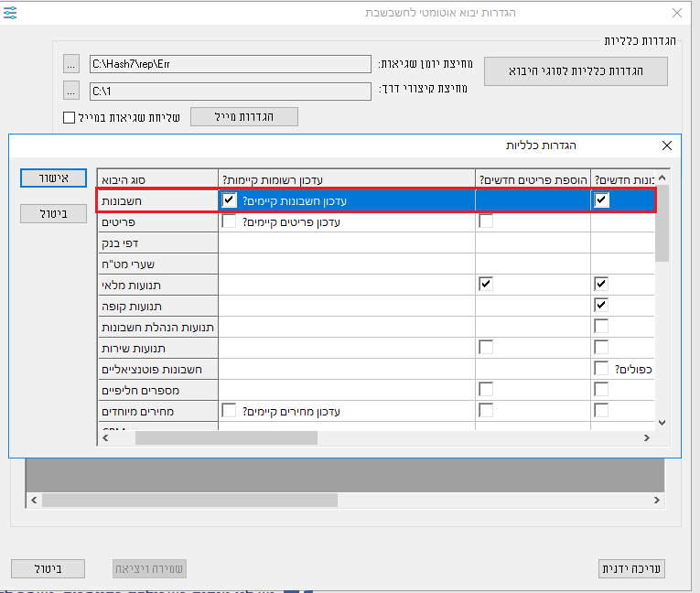The height and width of the screenshot is (593, 700).
Task: Click horizontal scrollbar thumb in background window
Action: pyautogui.click(x=189, y=501)
